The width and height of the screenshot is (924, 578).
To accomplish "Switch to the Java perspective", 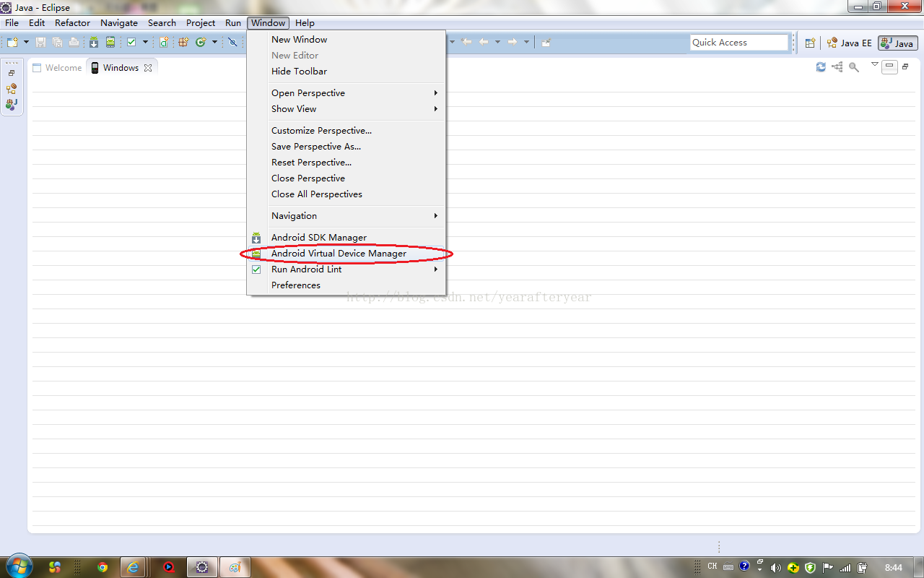I will [897, 43].
